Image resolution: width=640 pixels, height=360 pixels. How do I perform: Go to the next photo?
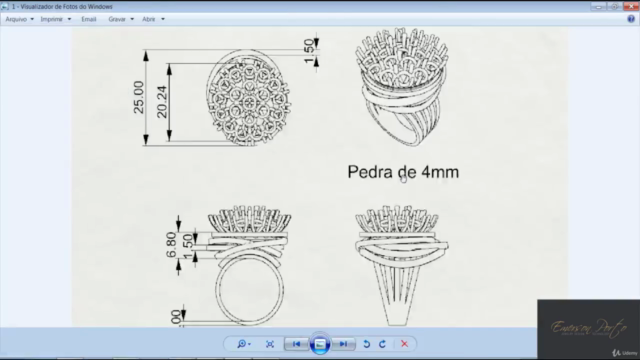pyautogui.click(x=343, y=344)
